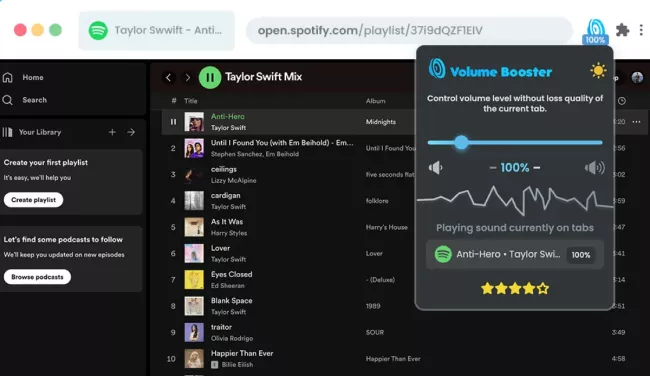
Task: Open the user profile avatar
Action: (637, 78)
